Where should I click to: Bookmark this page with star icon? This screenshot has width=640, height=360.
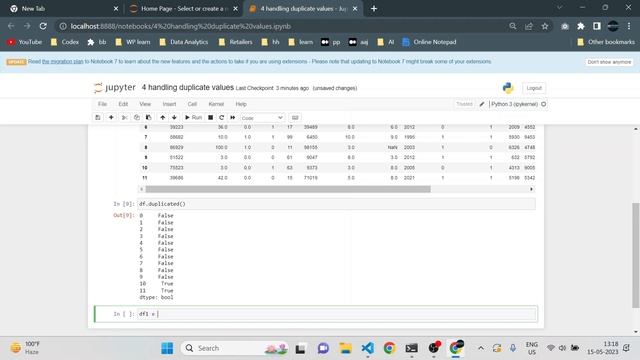(x=544, y=26)
